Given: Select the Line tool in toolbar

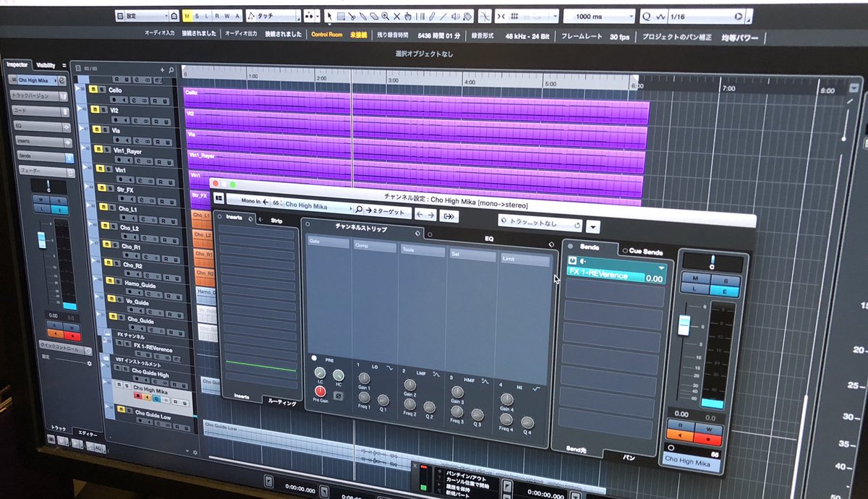Looking at the screenshot, I should tap(444, 16).
